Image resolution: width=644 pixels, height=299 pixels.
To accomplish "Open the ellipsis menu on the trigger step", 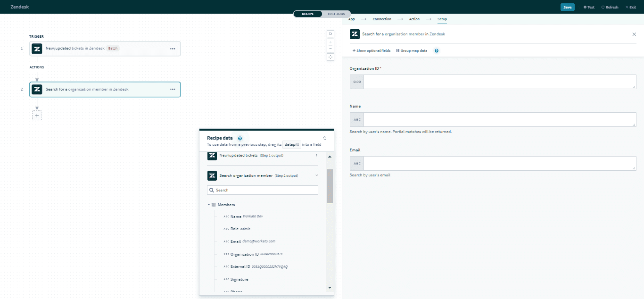I will (172, 49).
